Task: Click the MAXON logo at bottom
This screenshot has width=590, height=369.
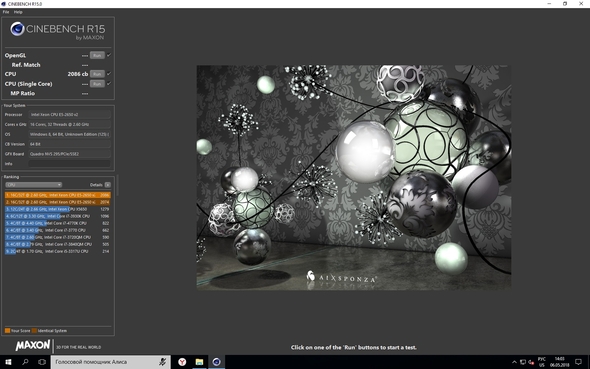Action: (x=33, y=345)
